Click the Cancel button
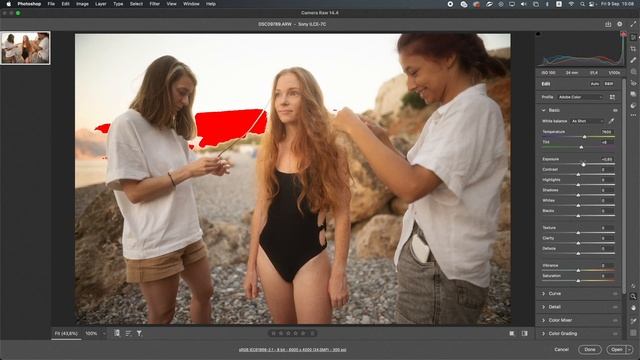 [x=561, y=349]
